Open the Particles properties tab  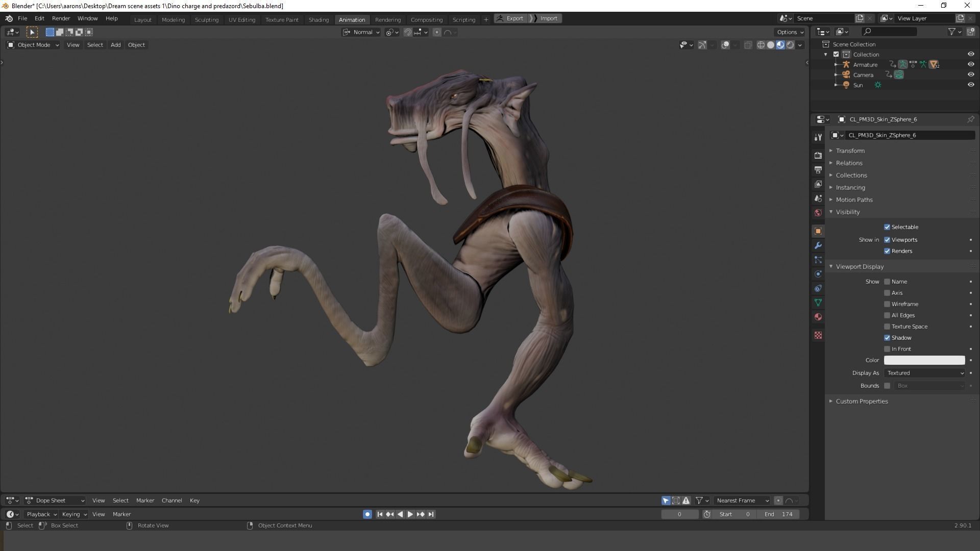tap(818, 260)
